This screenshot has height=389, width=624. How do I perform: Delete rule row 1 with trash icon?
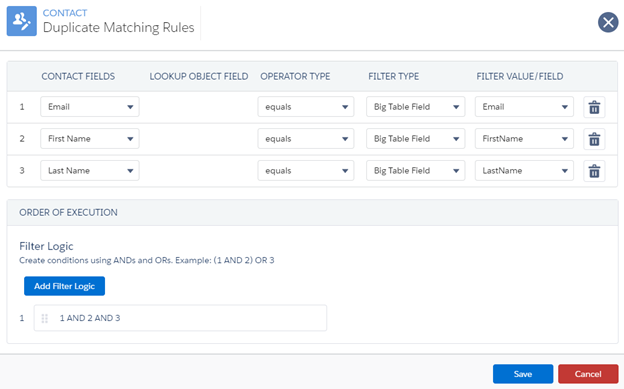pos(594,107)
